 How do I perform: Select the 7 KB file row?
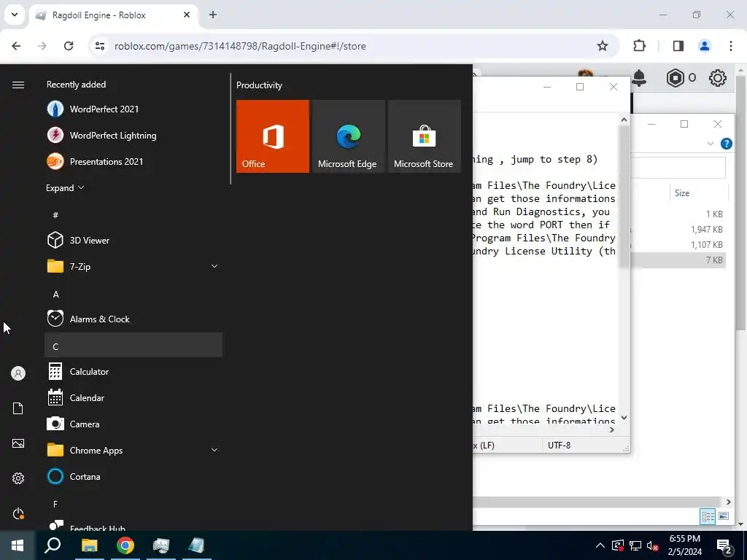(x=678, y=260)
